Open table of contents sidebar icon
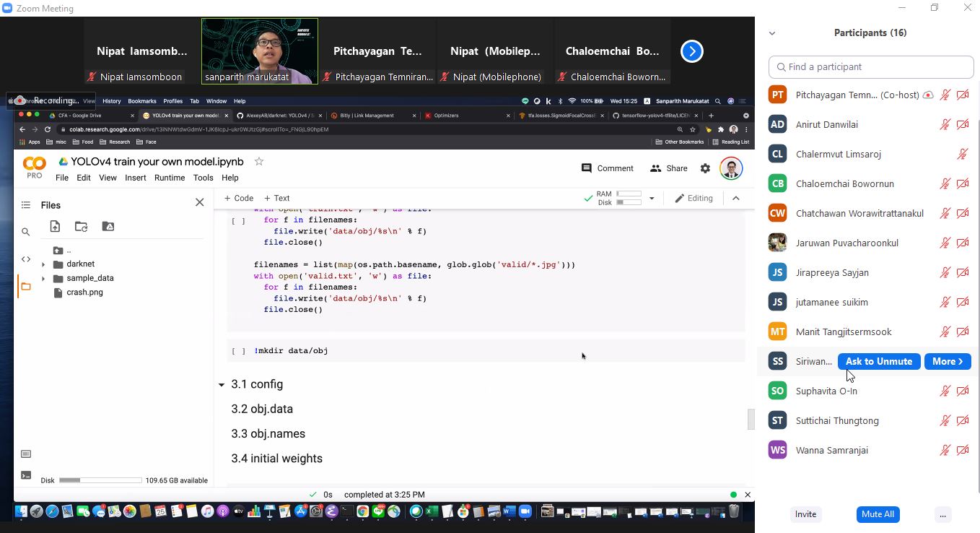This screenshot has height=533, width=980. (26, 205)
